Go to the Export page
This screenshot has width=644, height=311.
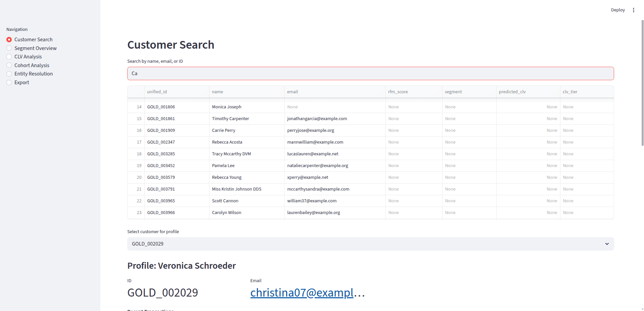(x=21, y=82)
